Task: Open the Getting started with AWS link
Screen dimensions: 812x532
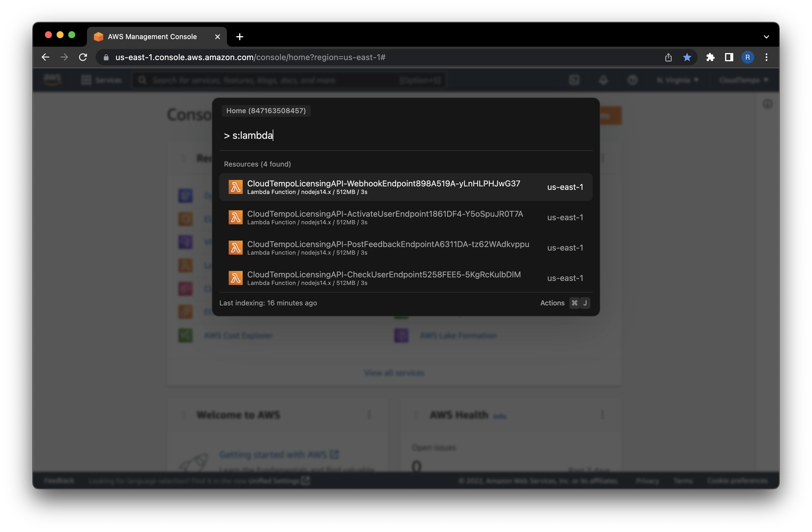Action: coord(279,454)
